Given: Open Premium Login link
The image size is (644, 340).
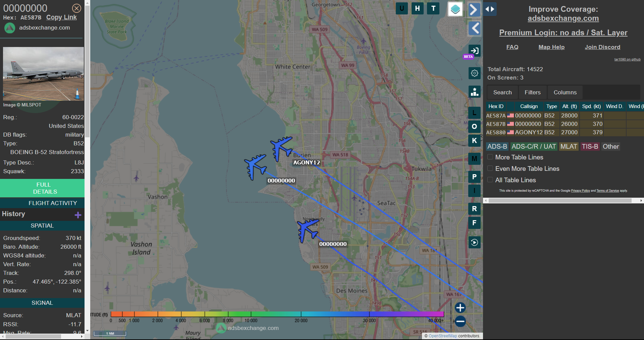Looking at the screenshot, I should (563, 33).
